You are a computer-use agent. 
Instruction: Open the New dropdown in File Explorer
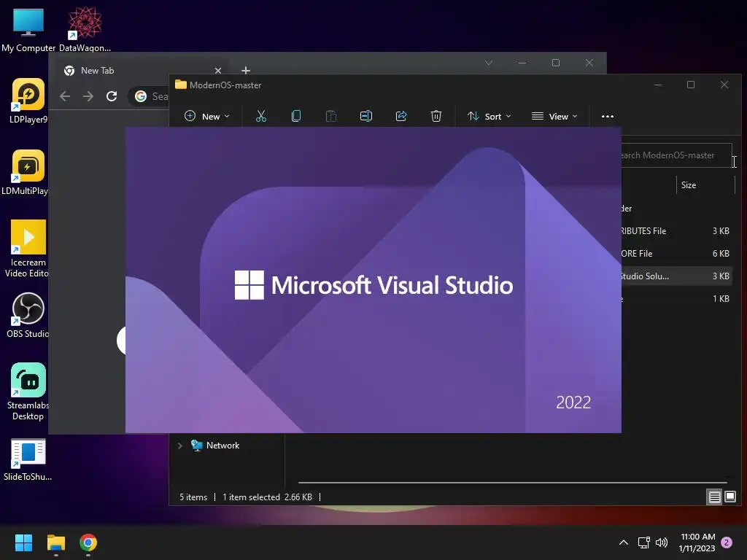click(206, 116)
